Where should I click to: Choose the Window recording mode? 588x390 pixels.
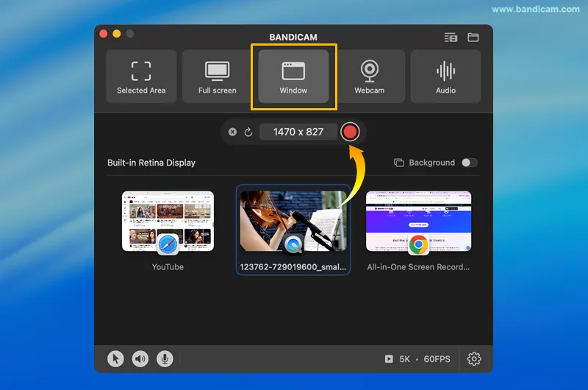tap(293, 77)
